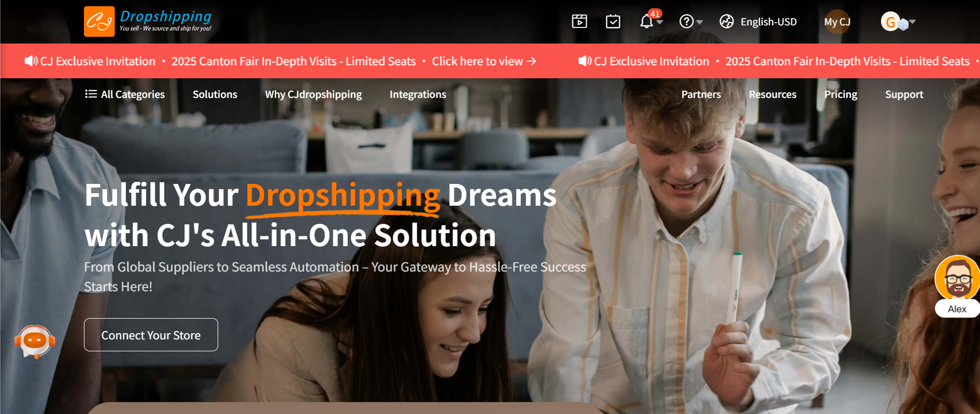This screenshot has height=414, width=980.
Task: Open the orange robot chatbot icon
Action: tap(35, 341)
